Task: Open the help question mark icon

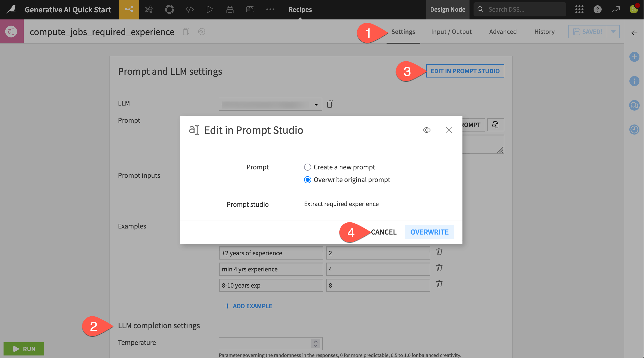Action: [597, 10]
